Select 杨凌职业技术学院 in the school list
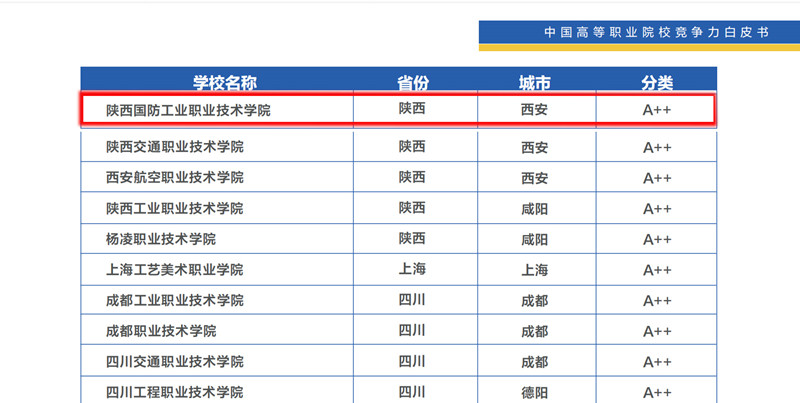Screen dimensions: 800x403 160,239
